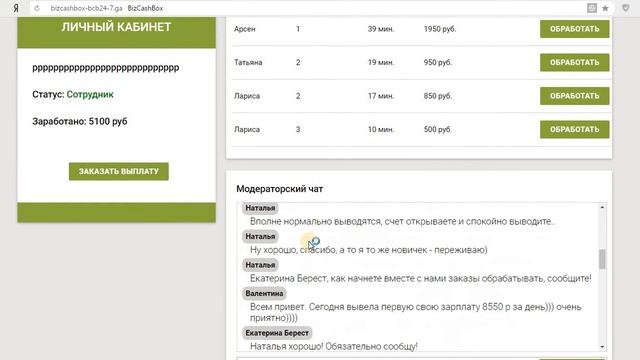Click the 950 руб. amount
This screenshot has height=360, width=640.
438,62
